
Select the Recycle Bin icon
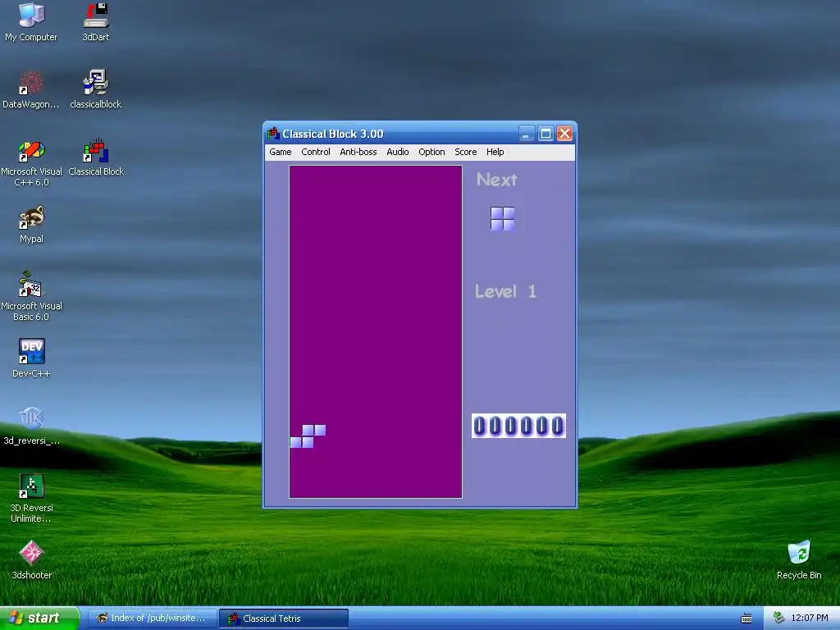[799, 559]
